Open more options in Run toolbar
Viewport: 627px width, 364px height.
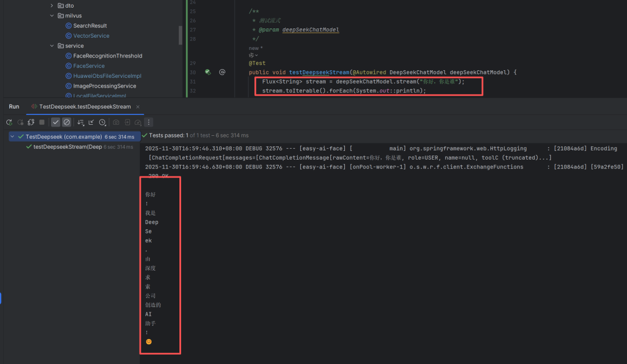[x=149, y=122]
